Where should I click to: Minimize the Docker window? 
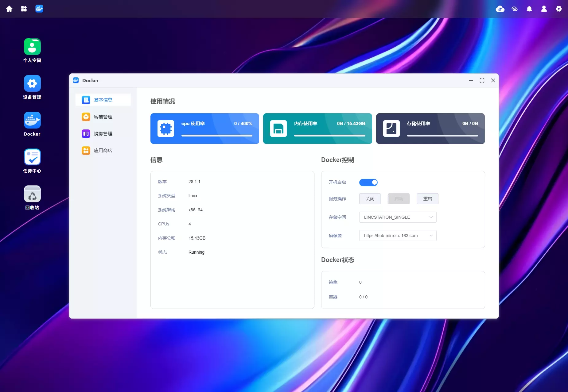click(471, 80)
